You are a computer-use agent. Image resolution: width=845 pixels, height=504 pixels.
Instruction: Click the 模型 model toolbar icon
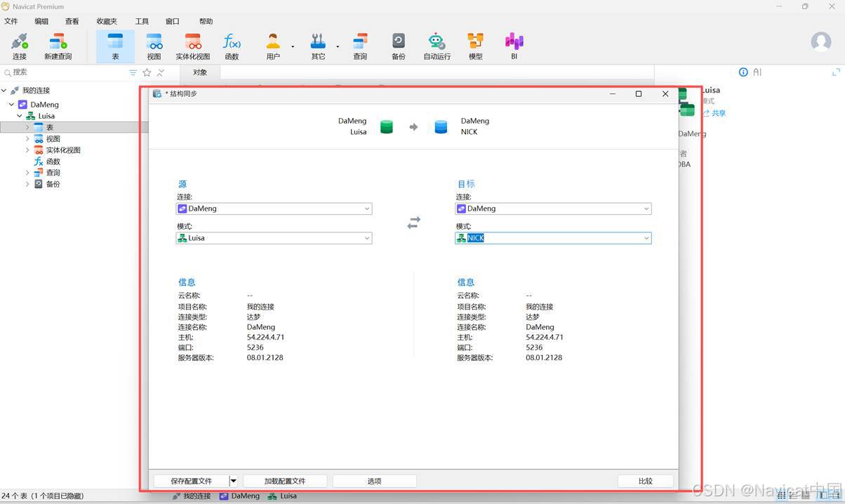475,46
